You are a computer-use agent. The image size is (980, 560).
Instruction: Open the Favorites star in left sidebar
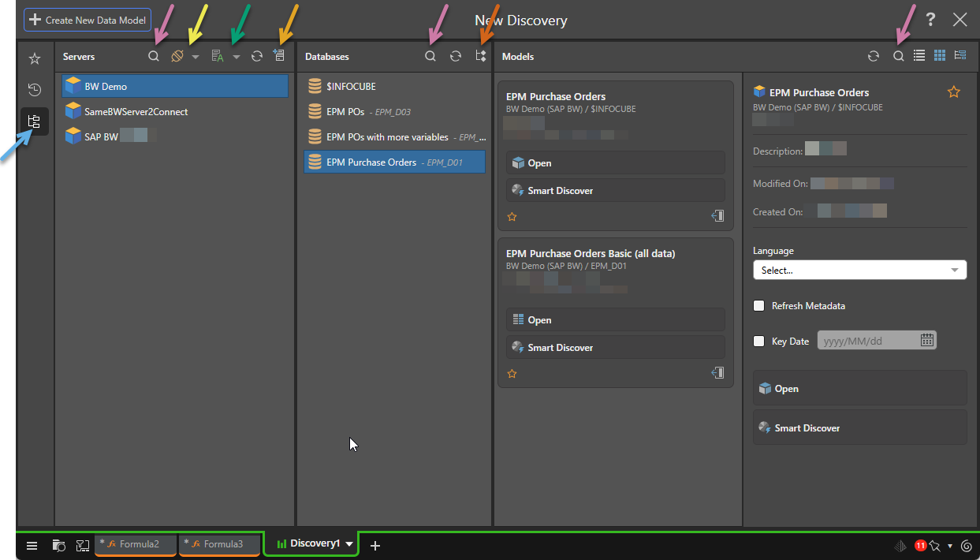pyautogui.click(x=34, y=59)
